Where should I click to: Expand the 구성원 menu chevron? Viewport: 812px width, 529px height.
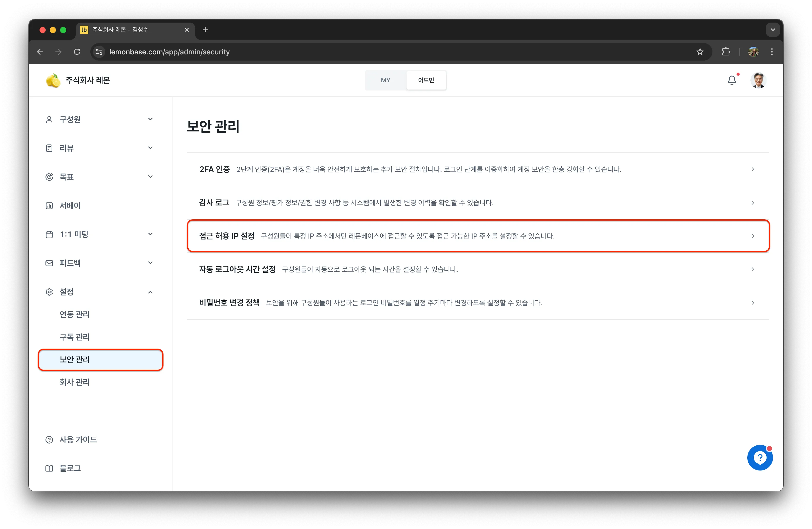pos(150,119)
